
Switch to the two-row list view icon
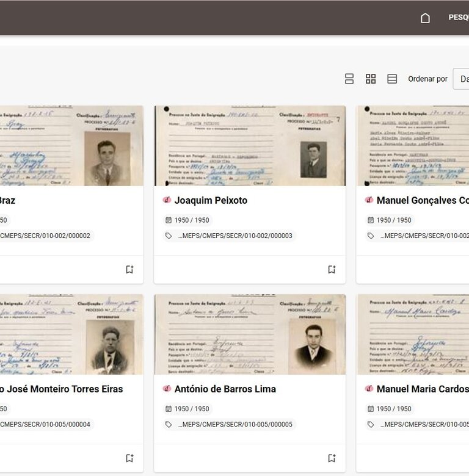(349, 79)
